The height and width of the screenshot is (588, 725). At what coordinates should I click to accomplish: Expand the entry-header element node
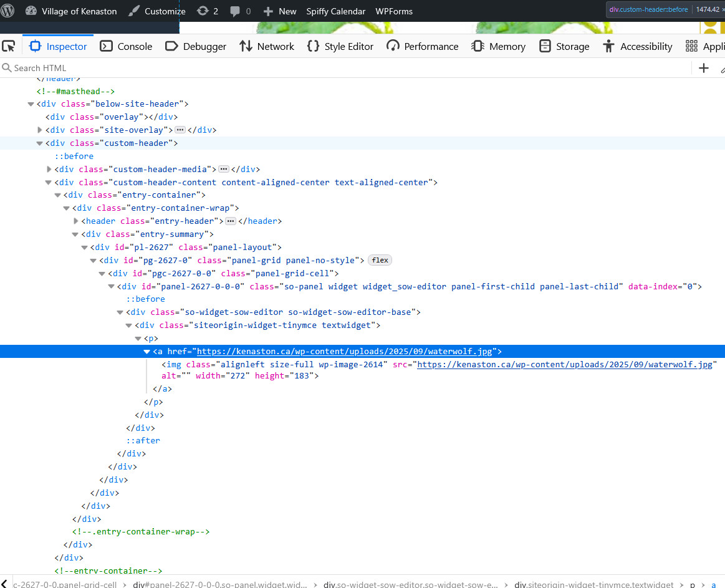pos(76,221)
